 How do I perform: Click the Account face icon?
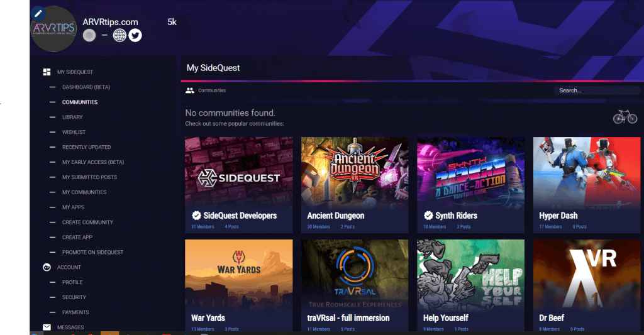pyautogui.click(x=47, y=267)
